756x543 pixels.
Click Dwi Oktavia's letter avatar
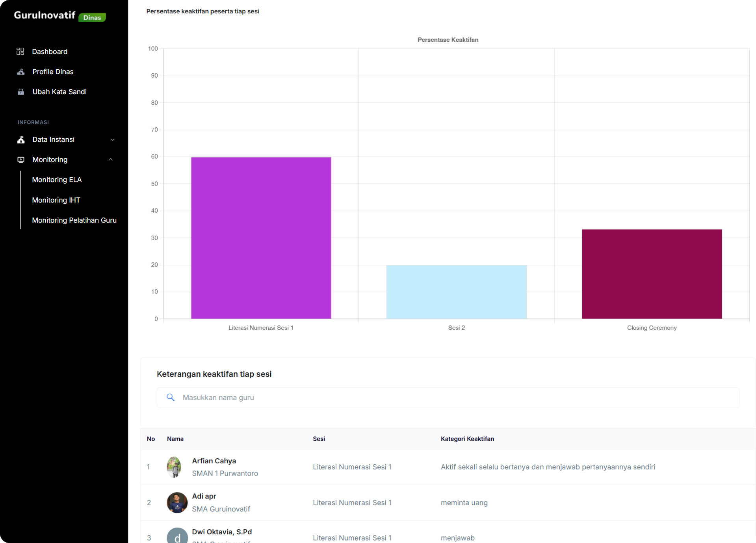[x=177, y=537]
